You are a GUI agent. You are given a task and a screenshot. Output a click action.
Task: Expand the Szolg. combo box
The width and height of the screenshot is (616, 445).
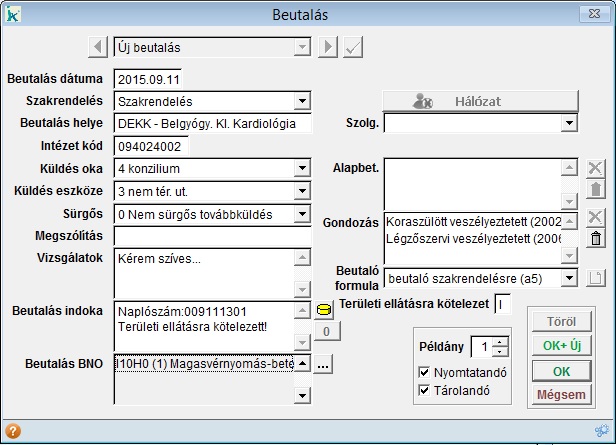tap(569, 123)
